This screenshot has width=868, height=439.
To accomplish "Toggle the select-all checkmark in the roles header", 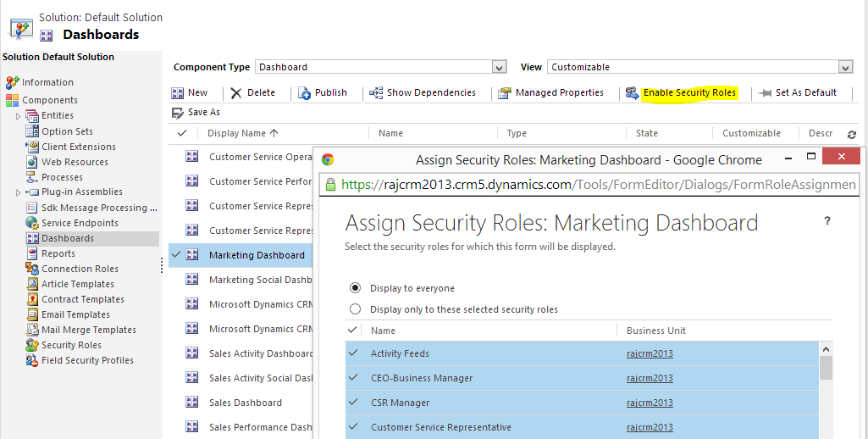I will pos(353,331).
